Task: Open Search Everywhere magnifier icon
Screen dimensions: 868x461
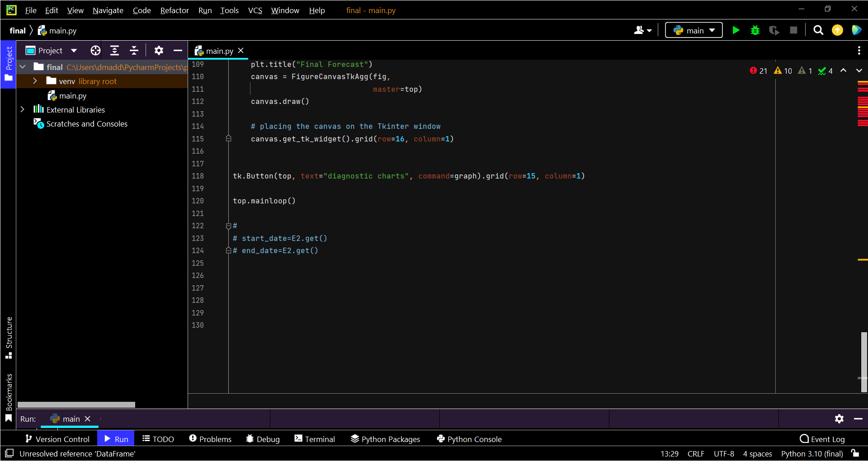Action: [818, 30]
